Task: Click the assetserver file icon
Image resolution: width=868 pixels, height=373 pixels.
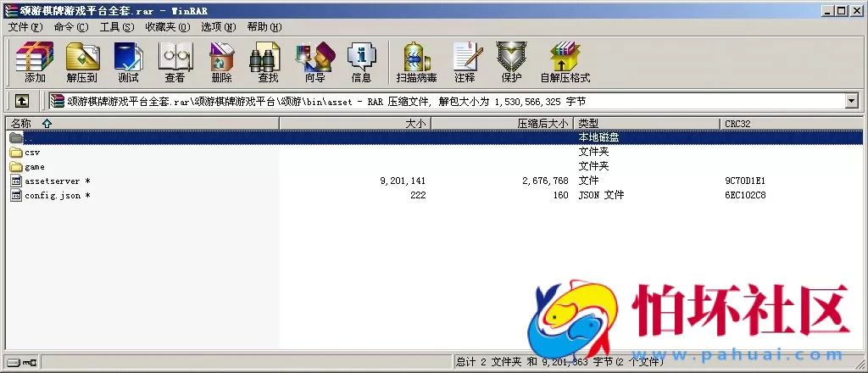Action: [x=16, y=181]
